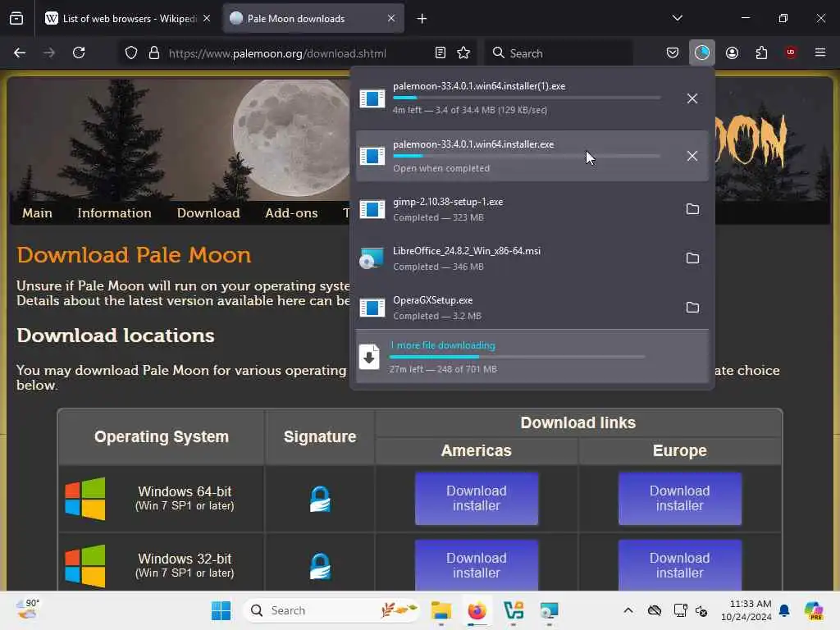Open the Main menu item on Pale Moon site

[x=38, y=213]
